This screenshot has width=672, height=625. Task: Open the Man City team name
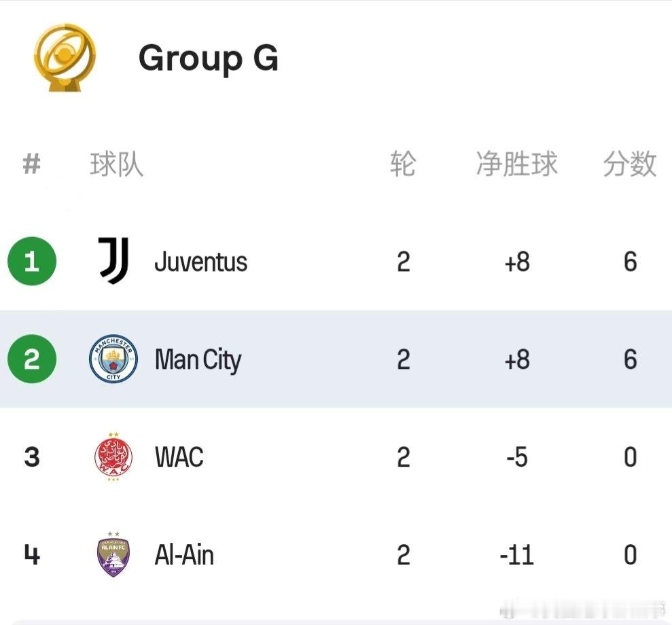198,360
